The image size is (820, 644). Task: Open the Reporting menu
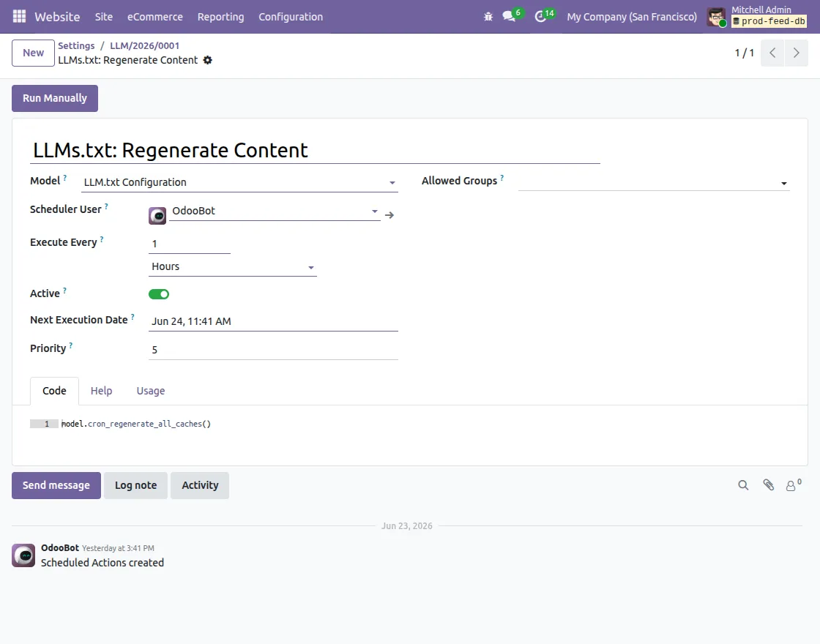[x=220, y=17]
